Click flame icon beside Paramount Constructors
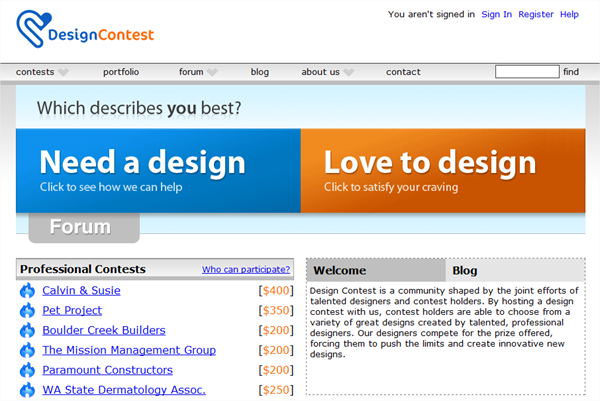 coord(27,371)
